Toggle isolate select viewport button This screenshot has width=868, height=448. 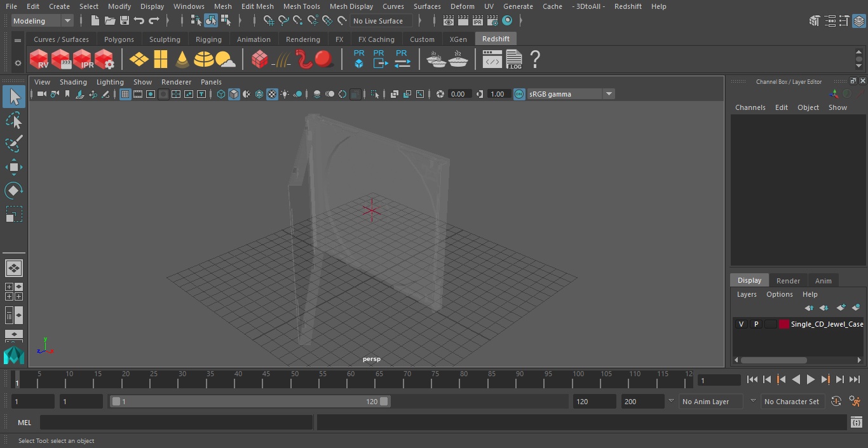coord(375,94)
